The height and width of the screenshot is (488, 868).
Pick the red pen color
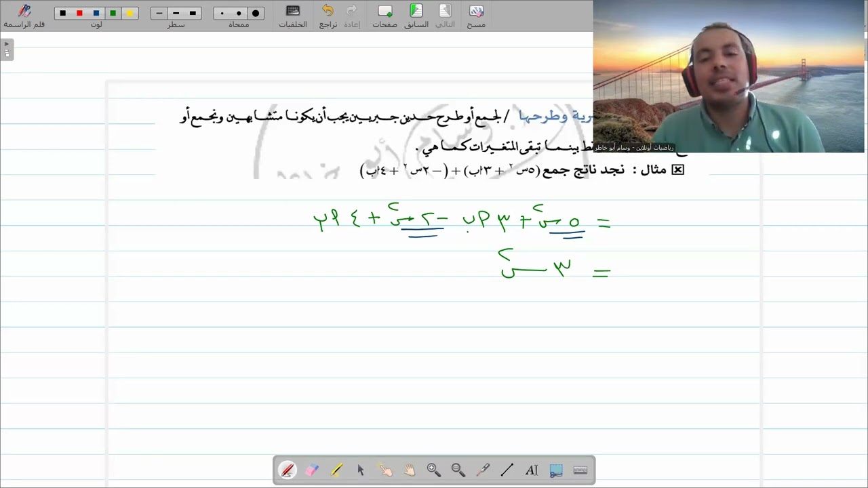pyautogui.click(x=79, y=13)
